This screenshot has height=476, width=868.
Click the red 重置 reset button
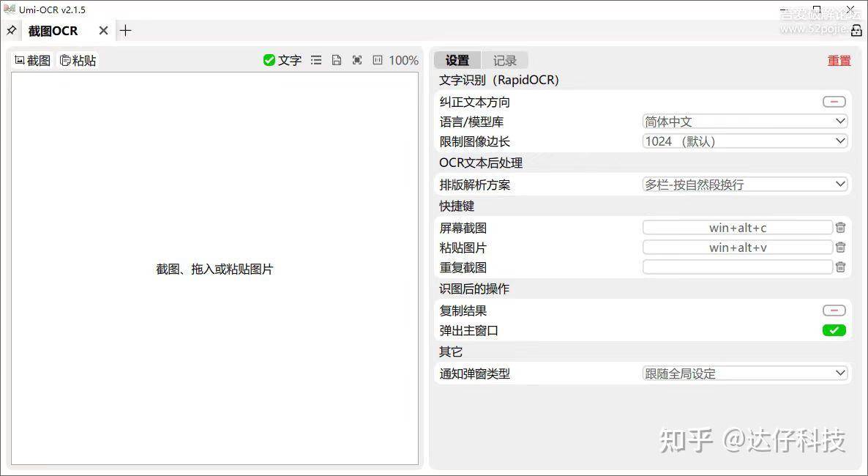(x=839, y=60)
